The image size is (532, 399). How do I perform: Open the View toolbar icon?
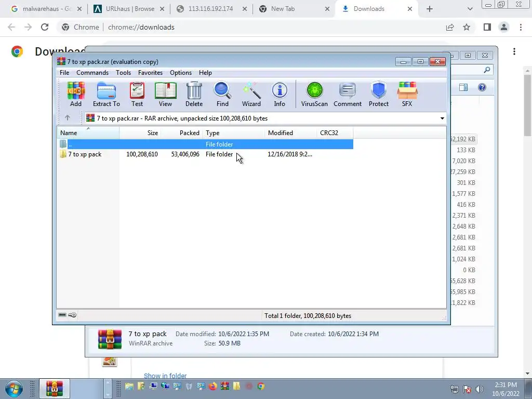(165, 95)
